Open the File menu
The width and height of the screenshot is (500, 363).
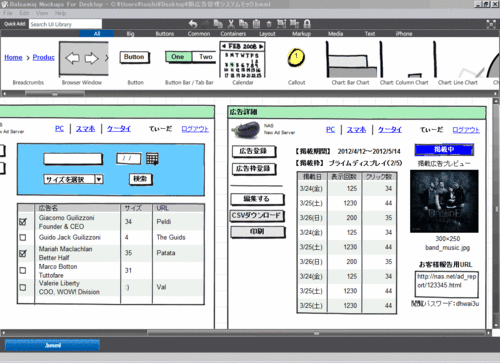pos(8,13)
